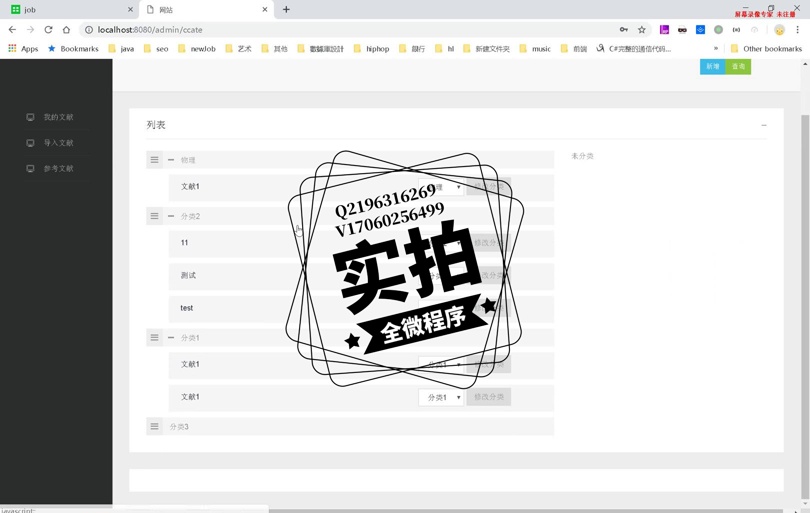Go to browser home page icon
The image size is (810, 513).
(67, 30)
